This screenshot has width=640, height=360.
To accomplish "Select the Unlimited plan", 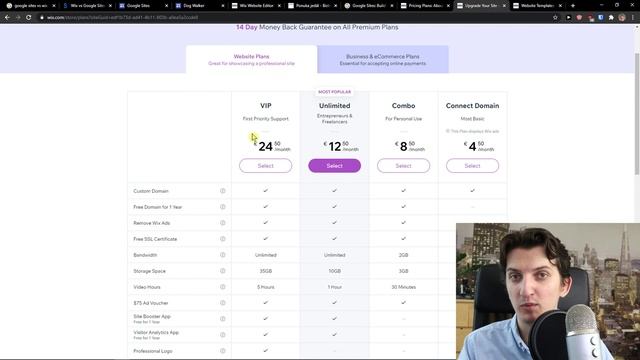I will tap(335, 166).
